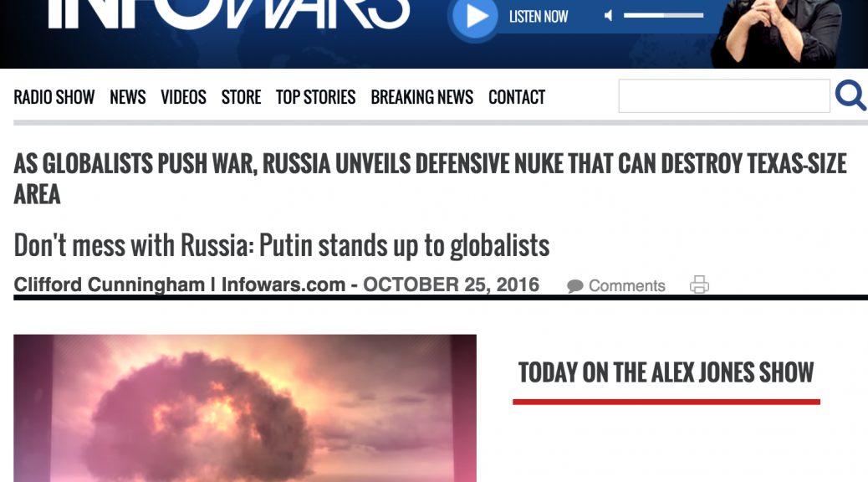
Task: Open the Comments link
Action: point(626,286)
